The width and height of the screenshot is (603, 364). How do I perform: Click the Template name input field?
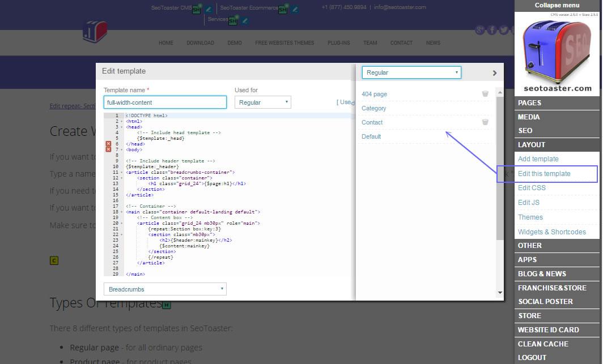pos(165,102)
